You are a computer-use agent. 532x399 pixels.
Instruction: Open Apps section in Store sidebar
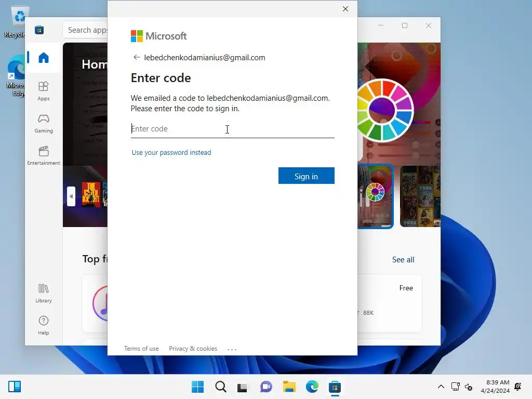point(44,91)
